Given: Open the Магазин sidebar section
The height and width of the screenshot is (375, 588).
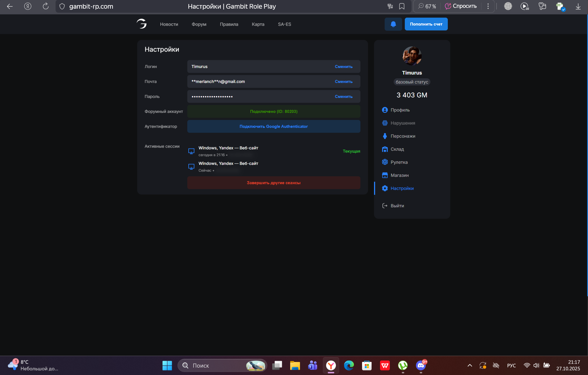Looking at the screenshot, I should tap(399, 175).
